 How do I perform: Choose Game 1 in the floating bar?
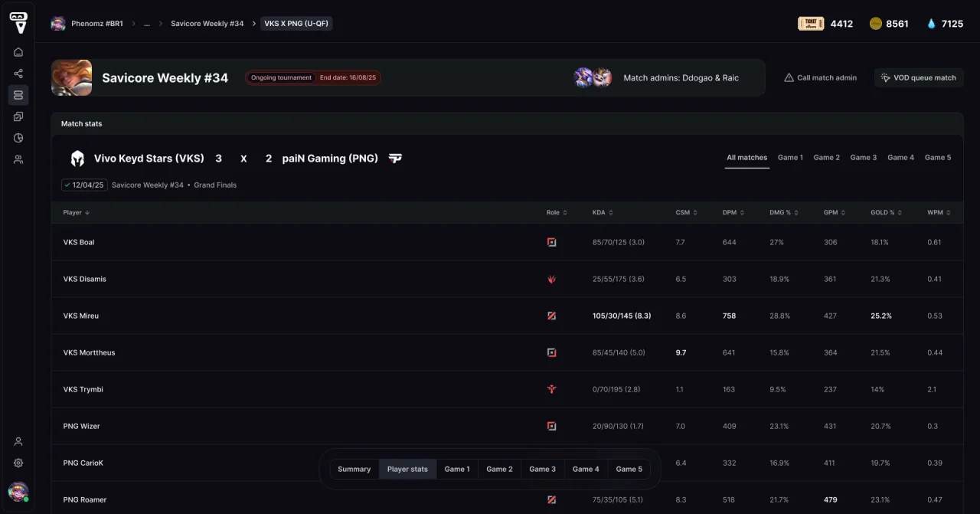pos(457,469)
